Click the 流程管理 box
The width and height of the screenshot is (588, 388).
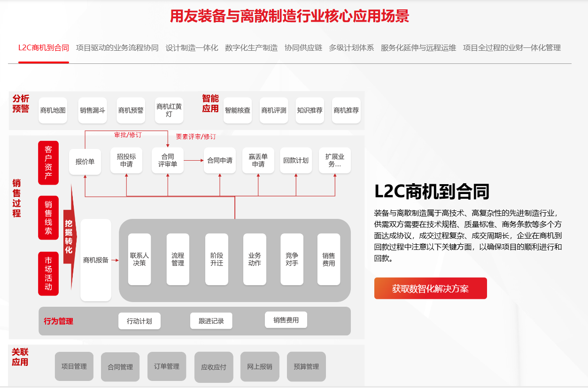178,259
